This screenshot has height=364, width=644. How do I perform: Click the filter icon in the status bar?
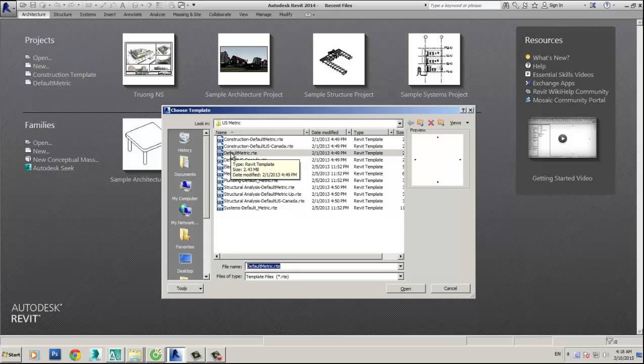[609, 342]
